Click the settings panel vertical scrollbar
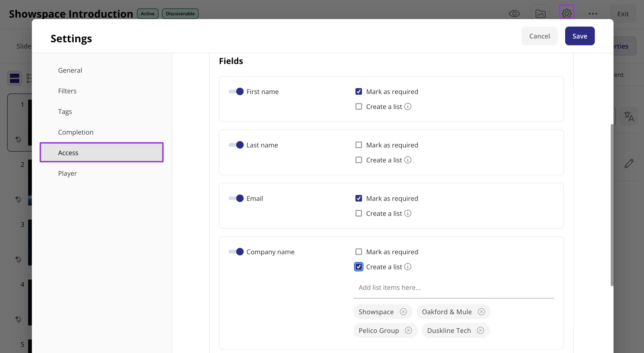The width and height of the screenshot is (644, 353). (x=612, y=205)
